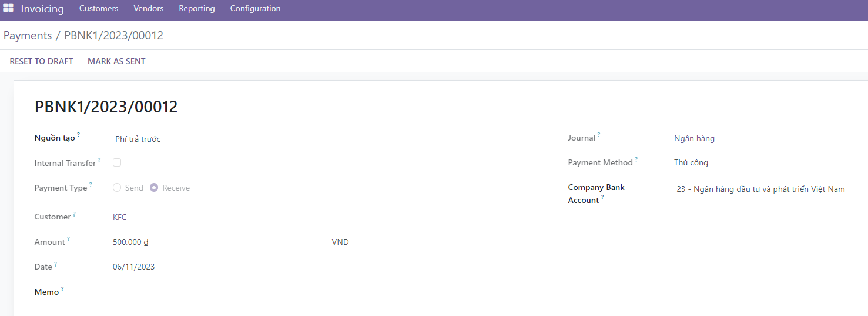Show help tooltip for Payment Type
Viewport: 868px width, 316px height.
(x=91, y=185)
